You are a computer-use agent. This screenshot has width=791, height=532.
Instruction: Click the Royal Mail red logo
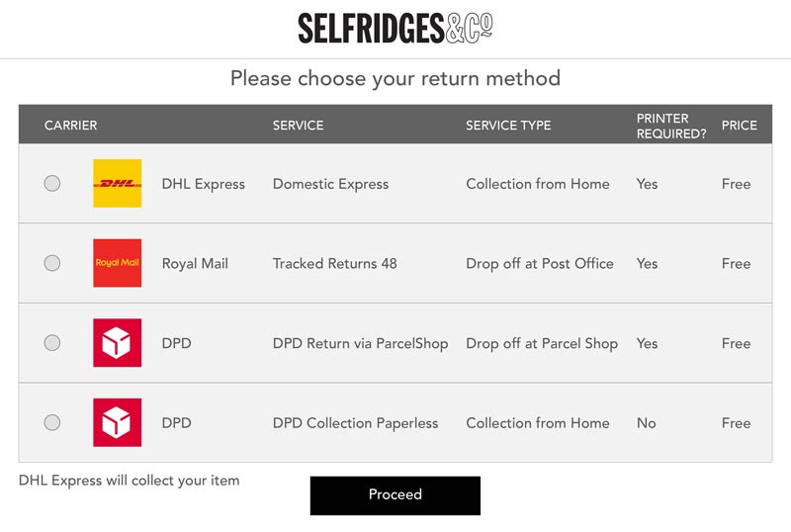click(117, 263)
